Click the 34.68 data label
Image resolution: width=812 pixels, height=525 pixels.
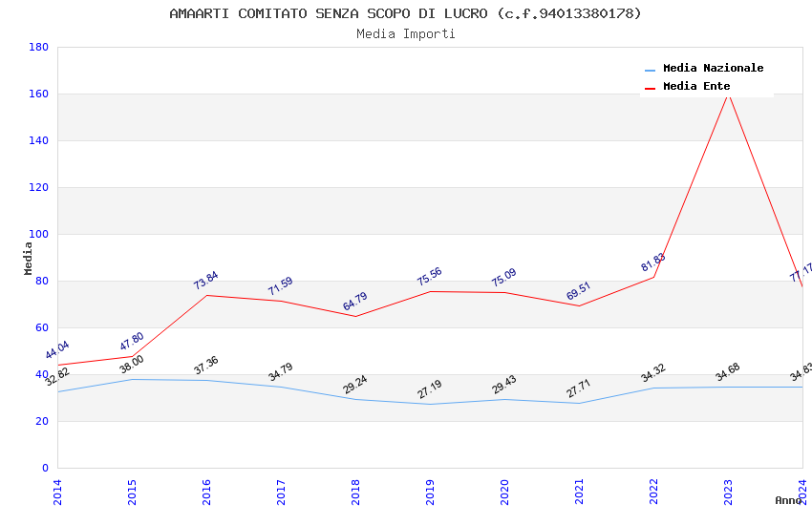[728, 372]
